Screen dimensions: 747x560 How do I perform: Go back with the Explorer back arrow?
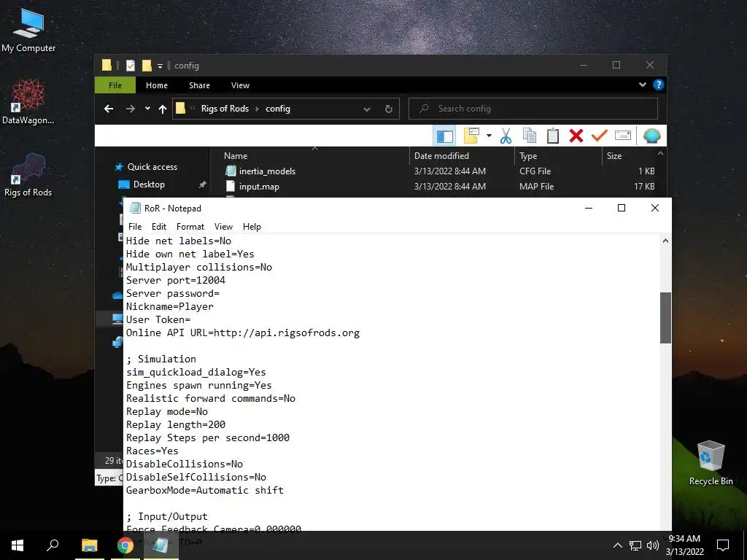[x=109, y=109]
